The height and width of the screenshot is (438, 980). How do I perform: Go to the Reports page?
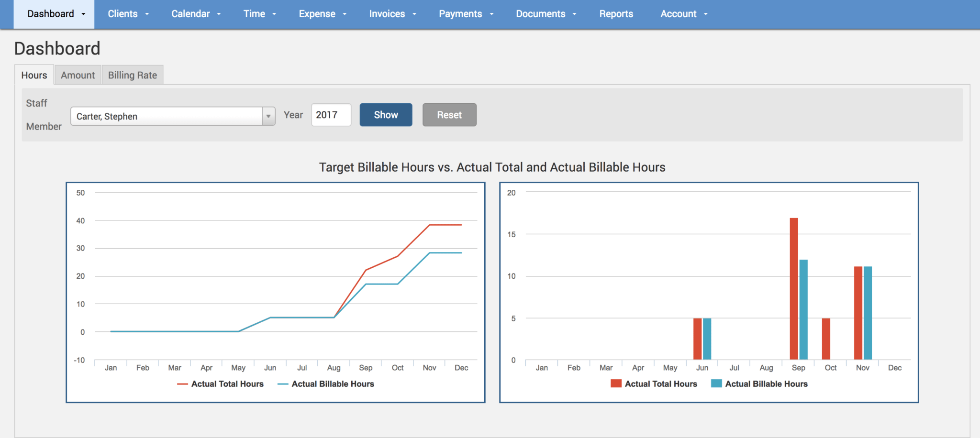point(616,14)
